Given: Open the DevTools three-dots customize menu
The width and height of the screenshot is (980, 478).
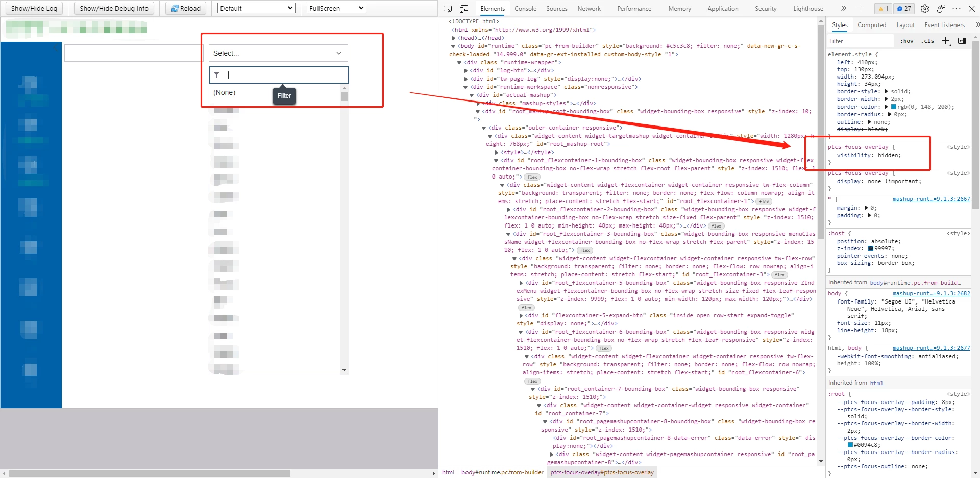Looking at the screenshot, I should pyautogui.click(x=957, y=9).
